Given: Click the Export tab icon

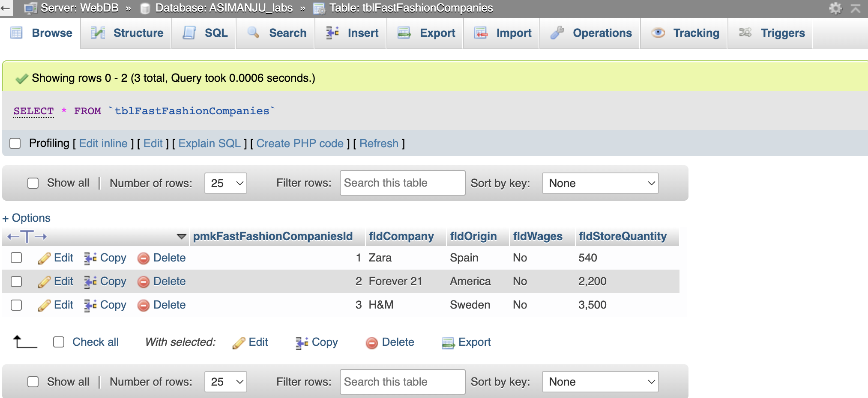Looking at the screenshot, I should pyautogui.click(x=404, y=33).
